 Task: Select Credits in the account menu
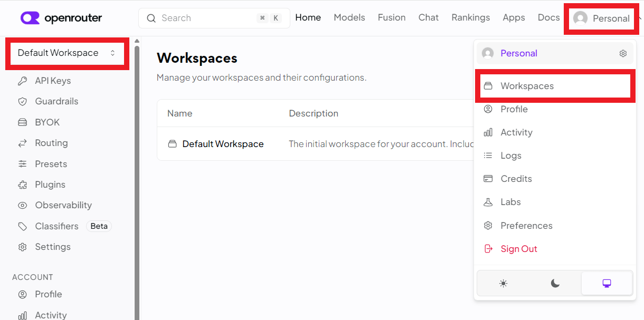point(555,179)
